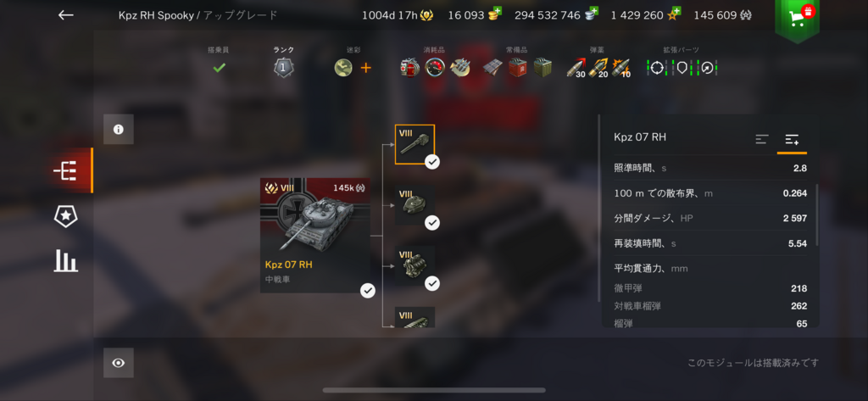The height and width of the screenshot is (401, 868).
Task: Select the tier VIII gun module
Action: (415, 144)
